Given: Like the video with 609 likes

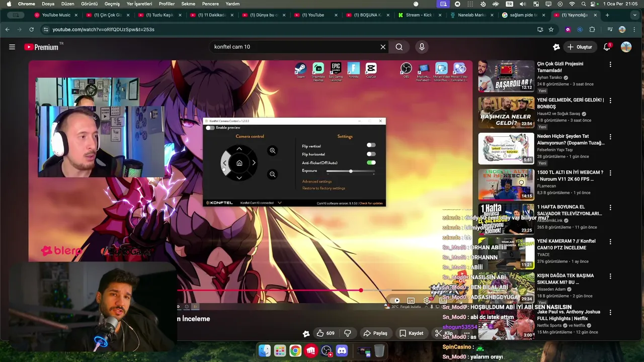Looking at the screenshot, I should tap(325, 333).
